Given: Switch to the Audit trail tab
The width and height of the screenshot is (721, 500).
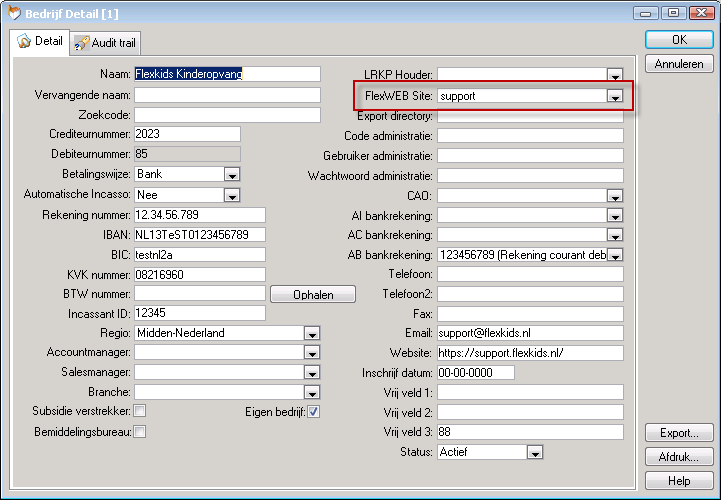Looking at the screenshot, I should click(106, 43).
